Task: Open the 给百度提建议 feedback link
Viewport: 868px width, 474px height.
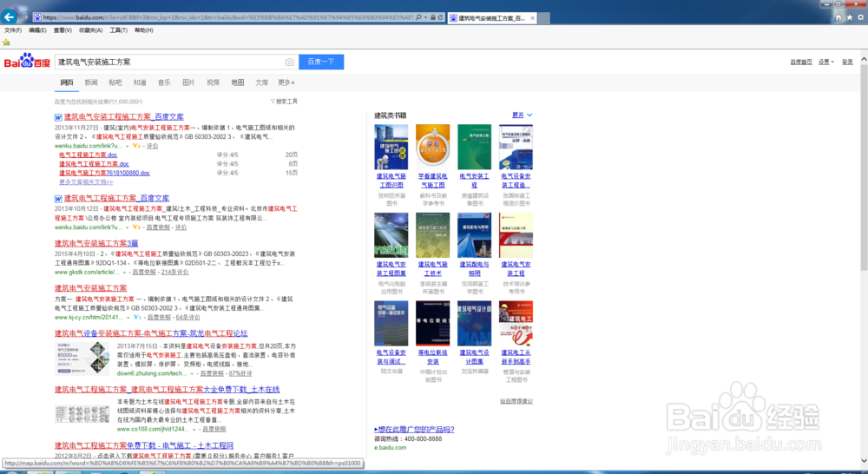Action: click(x=516, y=401)
